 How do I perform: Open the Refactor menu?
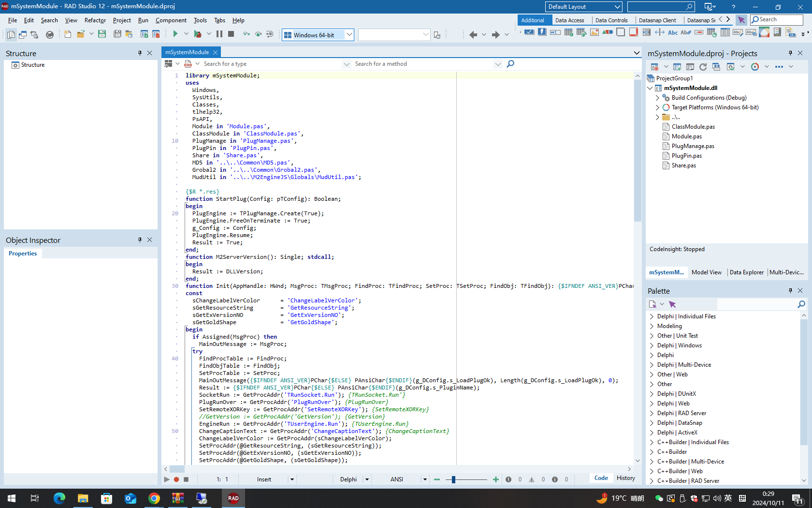[95, 20]
